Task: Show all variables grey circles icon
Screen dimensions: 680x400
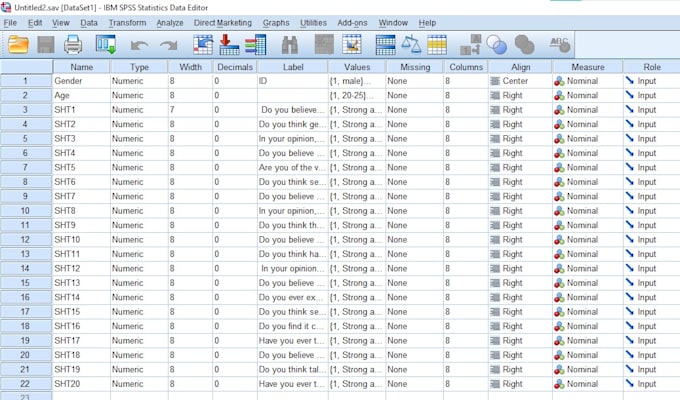Action: click(x=524, y=45)
